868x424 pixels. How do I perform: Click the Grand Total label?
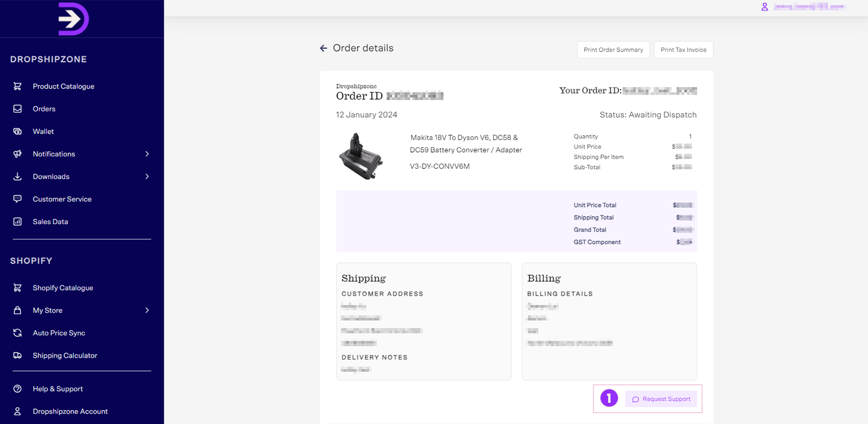(590, 230)
